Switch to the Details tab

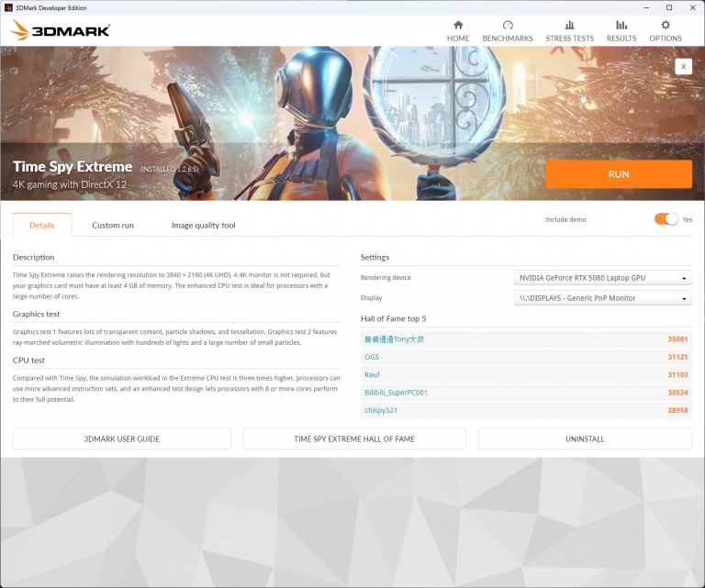coord(42,225)
